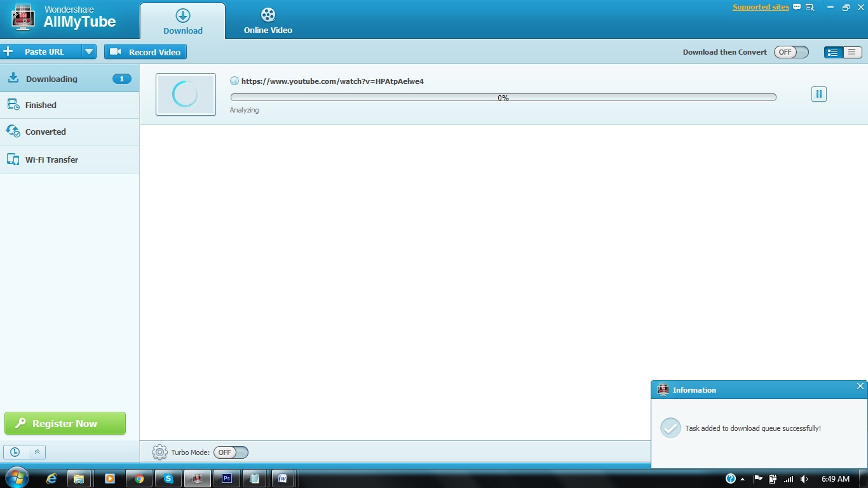The height and width of the screenshot is (488, 868).
Task: Click the menu list icon beside feedback
Action: [810, 8]
